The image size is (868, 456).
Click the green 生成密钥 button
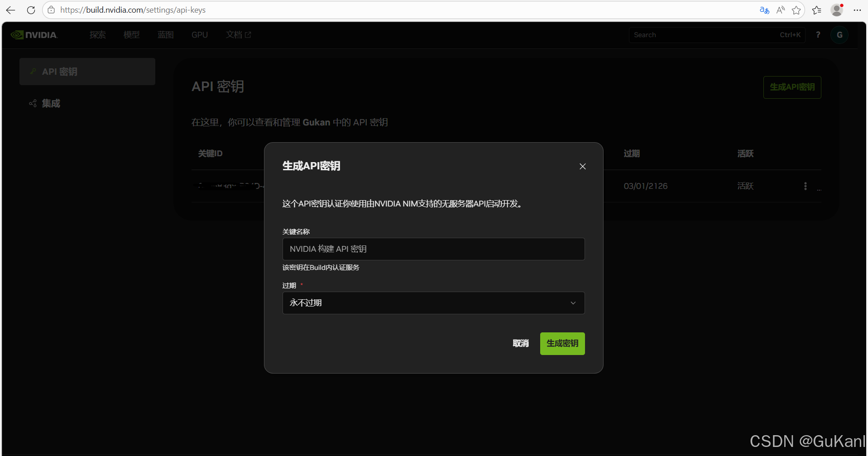pyautogui.click(x=562, y=343)
